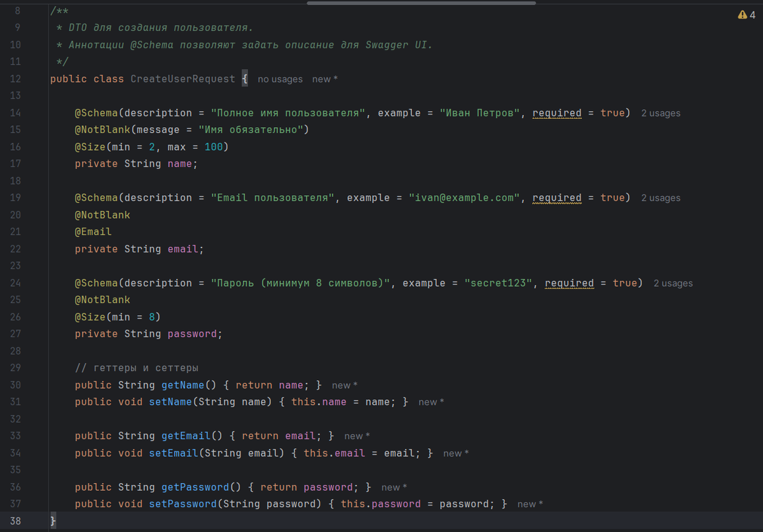Click the underlined 'required' on line 19

[x=557, y=198]
